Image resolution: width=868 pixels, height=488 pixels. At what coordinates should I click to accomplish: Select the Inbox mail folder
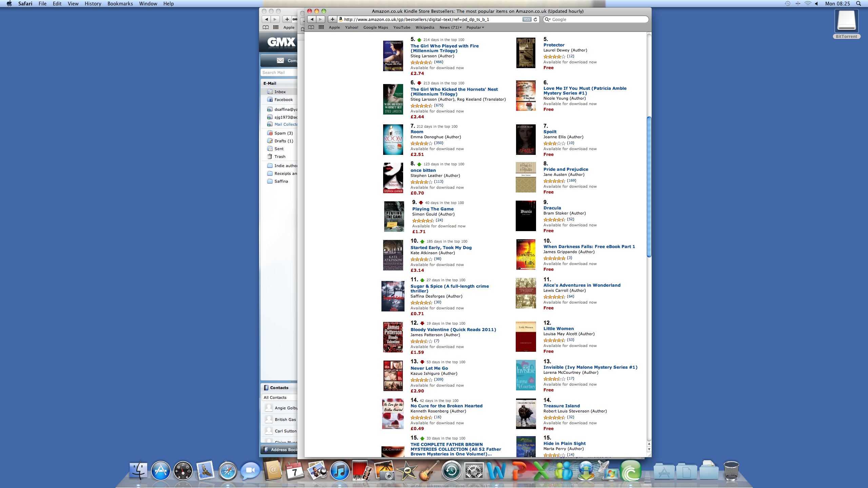(x=280, y=92)
